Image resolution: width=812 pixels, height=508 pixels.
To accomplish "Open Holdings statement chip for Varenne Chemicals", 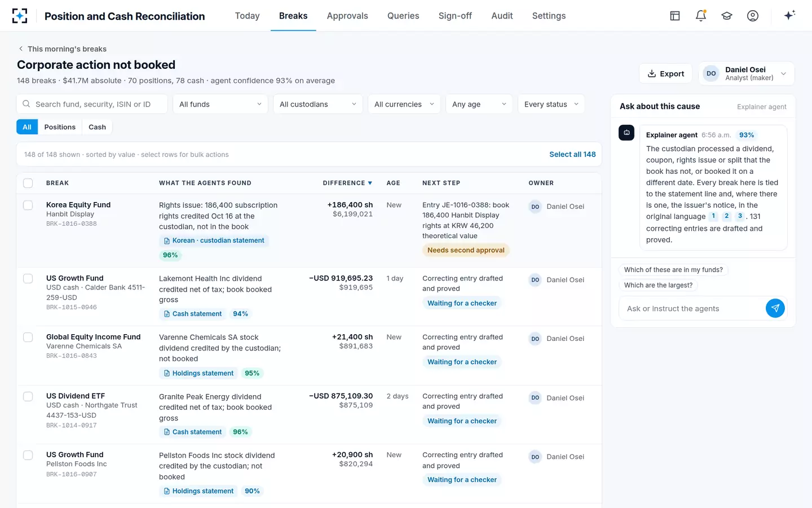I will point(198,373).
